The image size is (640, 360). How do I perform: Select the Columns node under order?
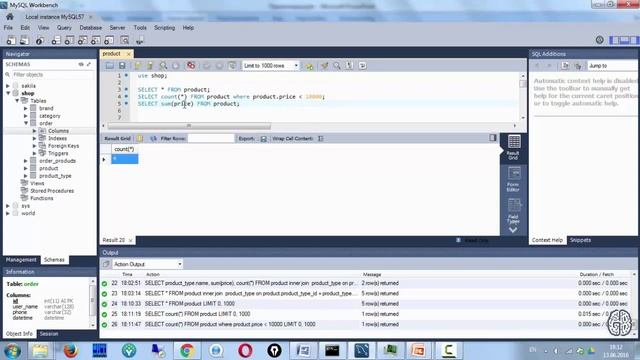[x=58, y=131]
